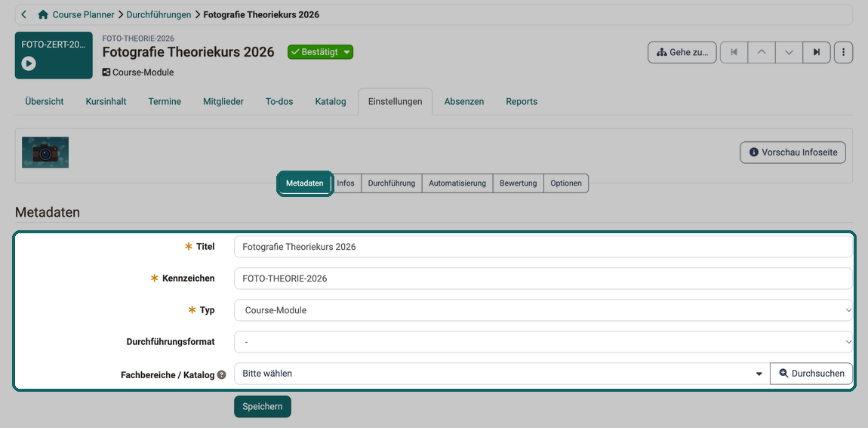
Task: Click the Durchsuchen button
Action: point(811,374)
